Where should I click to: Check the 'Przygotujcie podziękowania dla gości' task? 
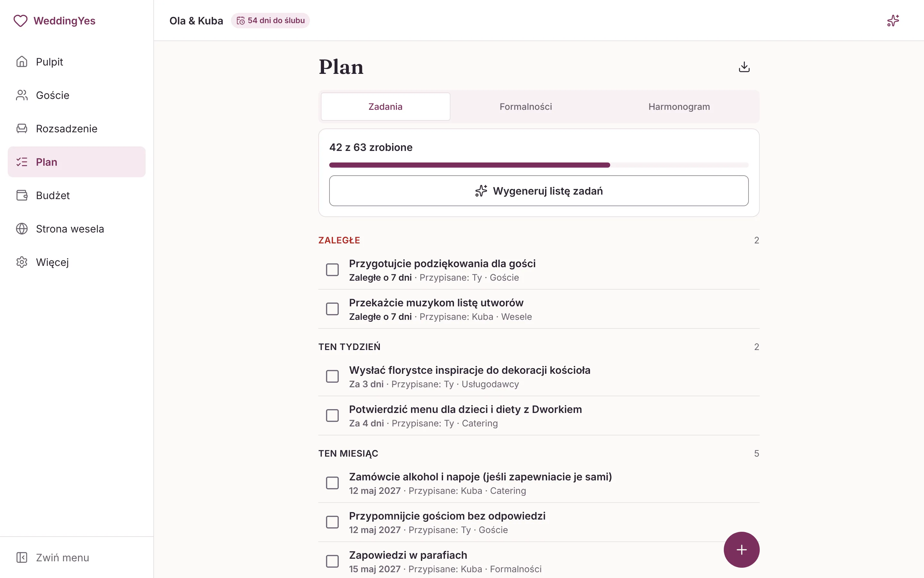[x=332, y=270]
